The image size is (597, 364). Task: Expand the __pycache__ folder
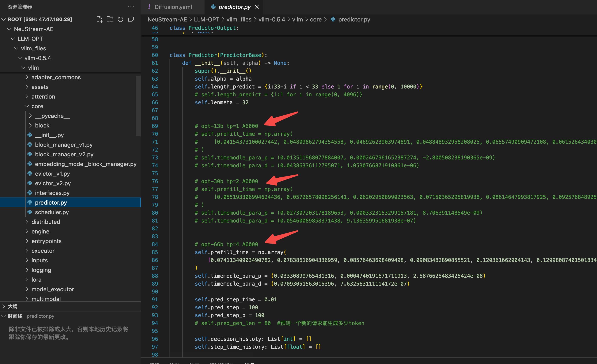(x=30, y=116)
